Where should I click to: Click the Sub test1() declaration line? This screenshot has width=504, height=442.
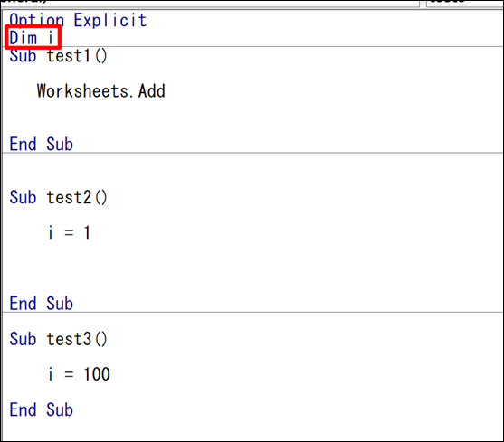(x=58, y=56)
